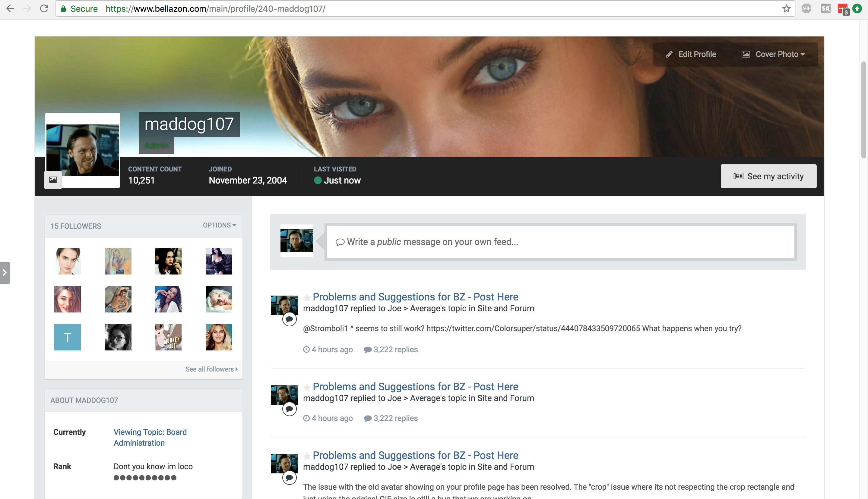Click the public message input field

coord(560,242)
